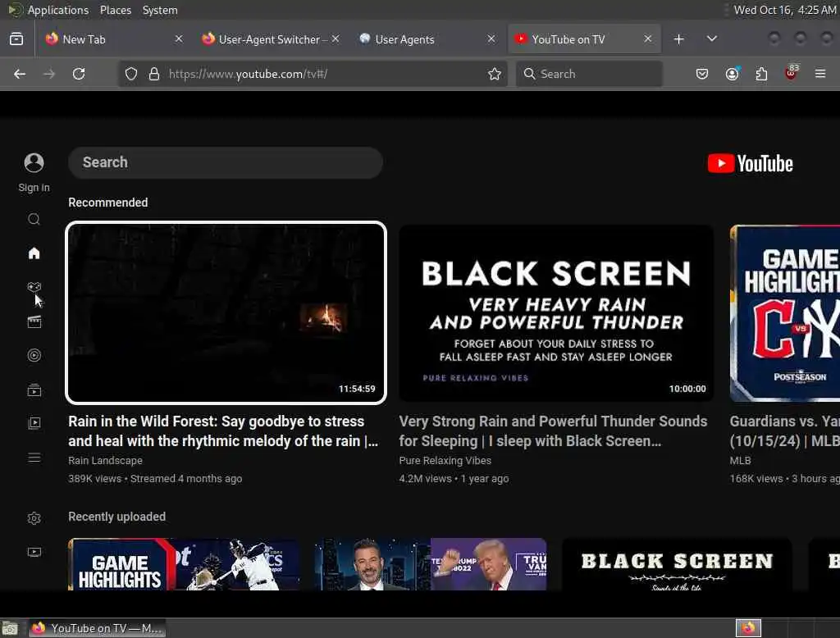Go back to previous page
Viewport: 840px width, 638px height.
pyautogui.click(x=20, y=74)
